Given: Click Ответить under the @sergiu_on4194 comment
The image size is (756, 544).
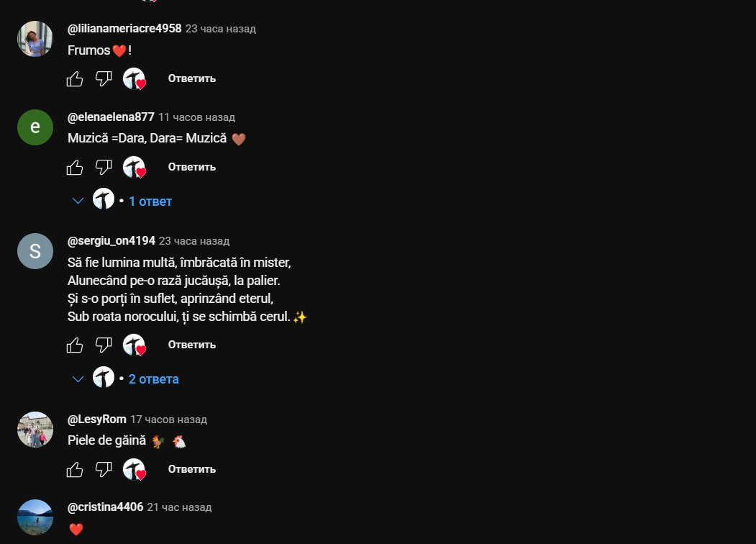Looking at the screenshot, I should coord(192,345).
